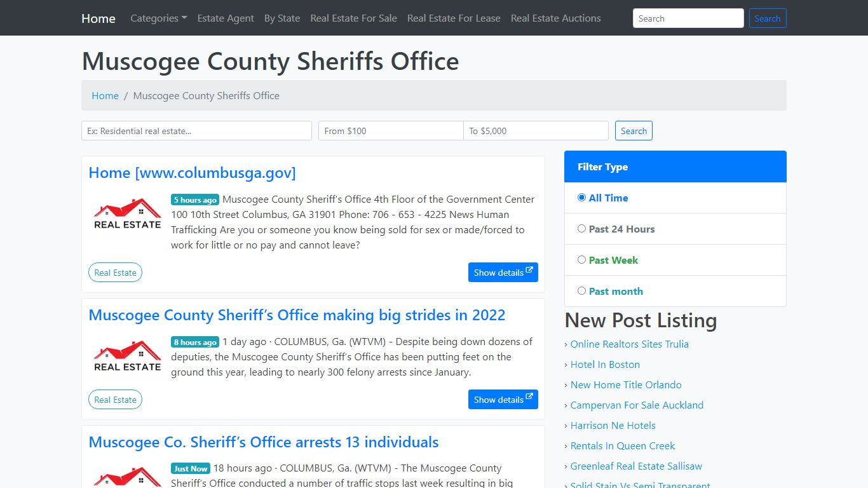Open the New Home Title Orlando link
This screenshot has height=488, width=868.
(626, 384)
